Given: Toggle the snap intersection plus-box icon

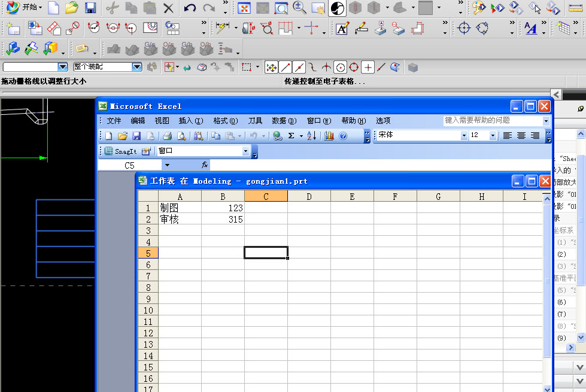Looking at the screenshot, I should (x=368, y=67).
